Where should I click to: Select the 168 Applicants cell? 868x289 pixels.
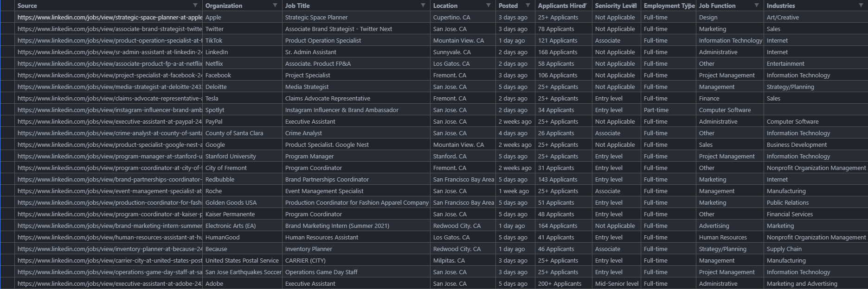(x=564, y=52)
